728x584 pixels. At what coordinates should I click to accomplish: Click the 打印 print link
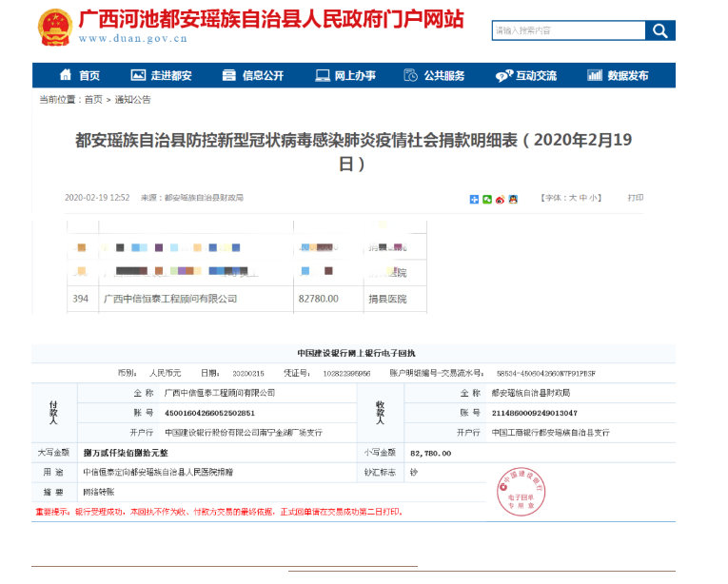[635, 198]
